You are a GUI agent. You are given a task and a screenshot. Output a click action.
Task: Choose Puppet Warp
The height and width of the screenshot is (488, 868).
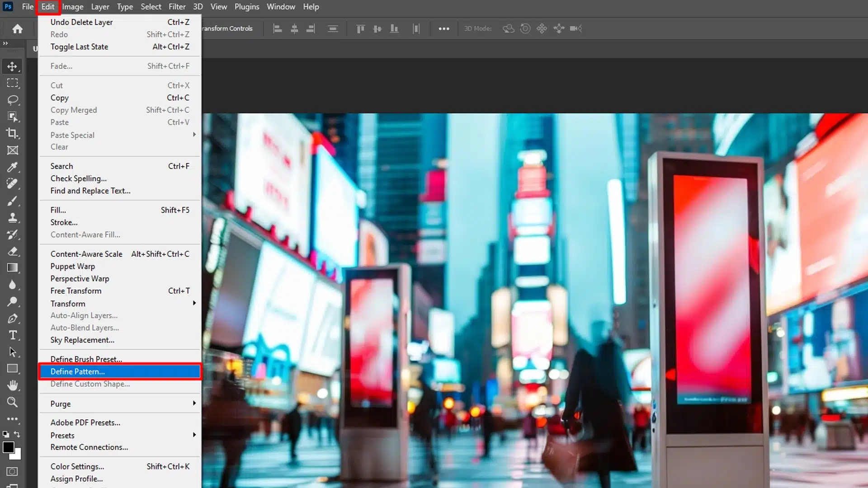coord(120,266)
